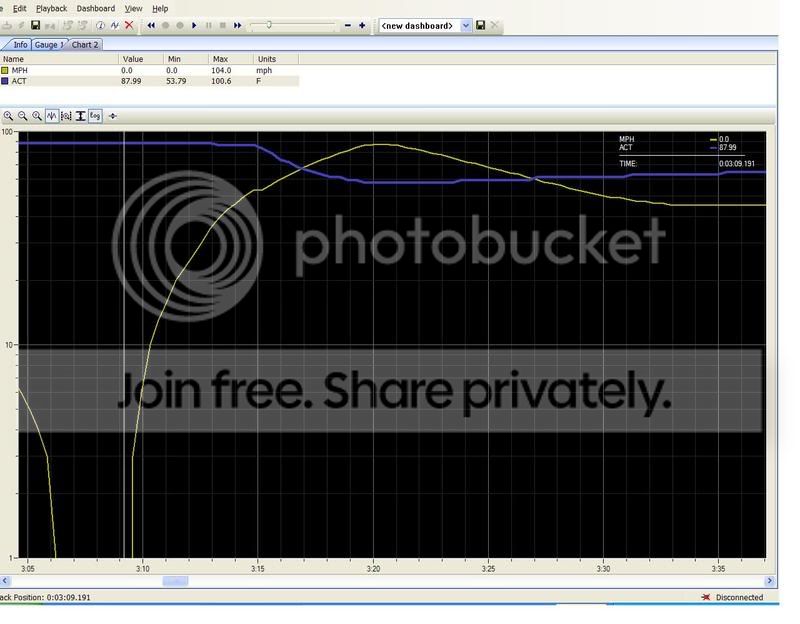Open the <new dashboard> dropdown
Viewport: 800px width, 624px height.
click(x=465, y=26)
